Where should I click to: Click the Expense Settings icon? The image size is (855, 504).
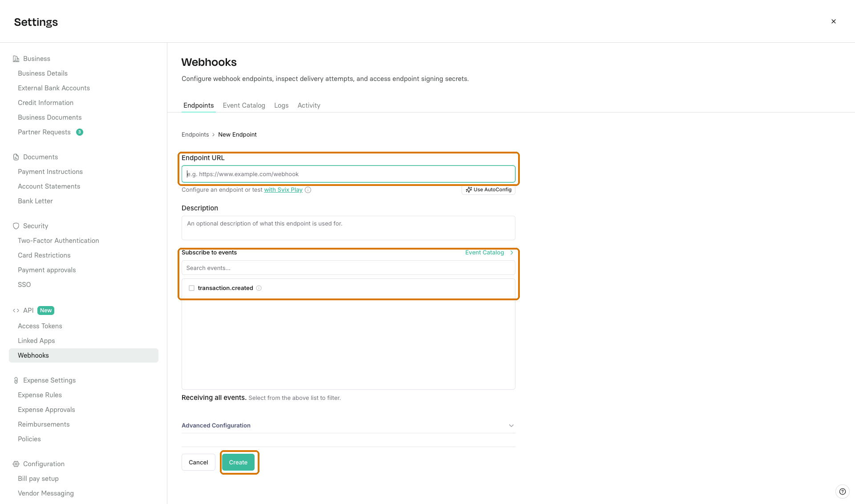click(16, 380)
